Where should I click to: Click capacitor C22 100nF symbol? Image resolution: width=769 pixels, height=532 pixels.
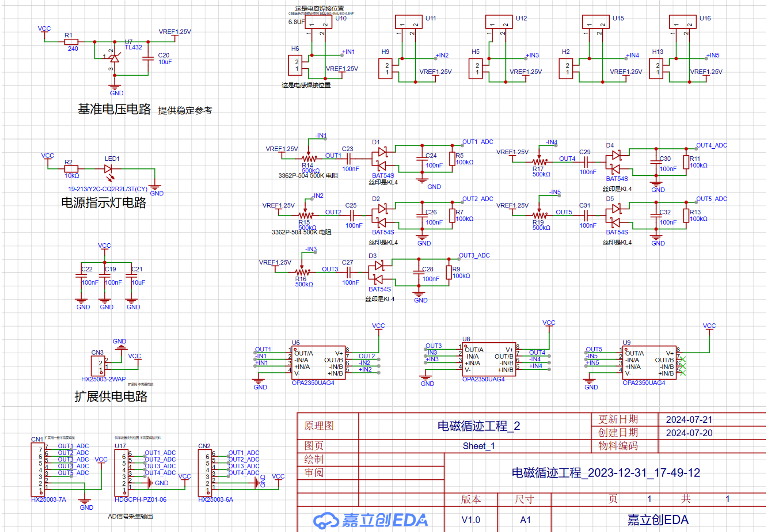pyautogui.click(x=81, y=276)
